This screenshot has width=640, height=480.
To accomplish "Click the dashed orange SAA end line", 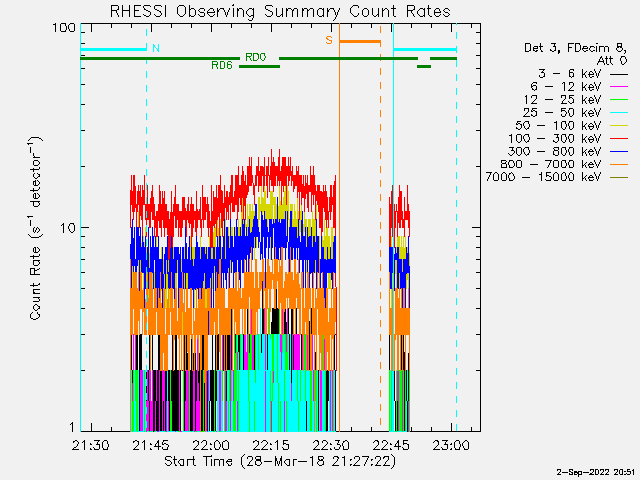I will point(380,227).
